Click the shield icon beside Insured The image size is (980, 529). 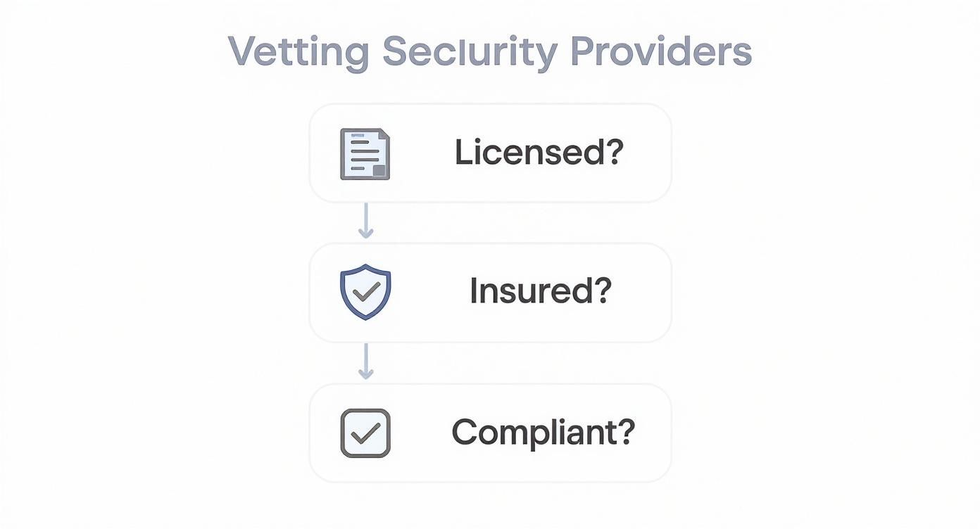pos(365,293)
